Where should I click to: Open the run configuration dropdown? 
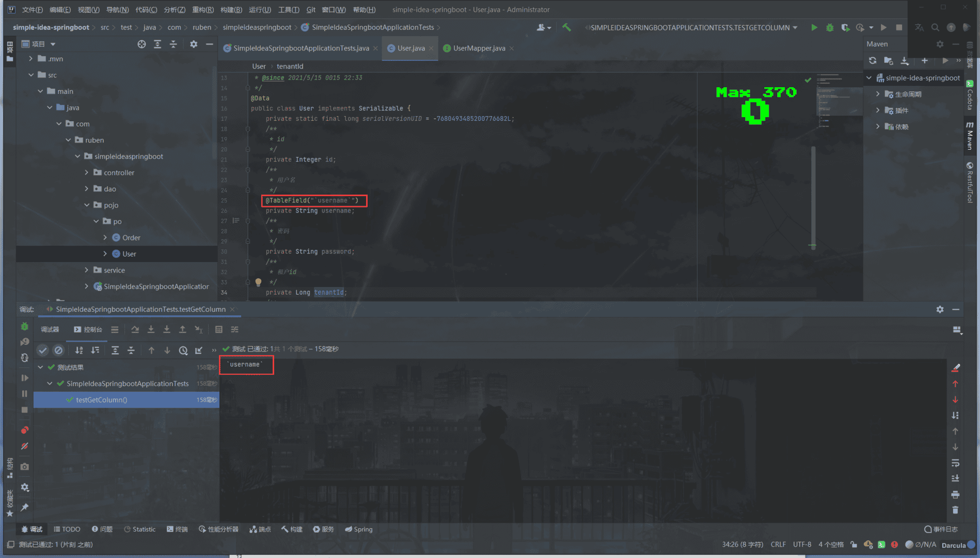coord(795,27)
